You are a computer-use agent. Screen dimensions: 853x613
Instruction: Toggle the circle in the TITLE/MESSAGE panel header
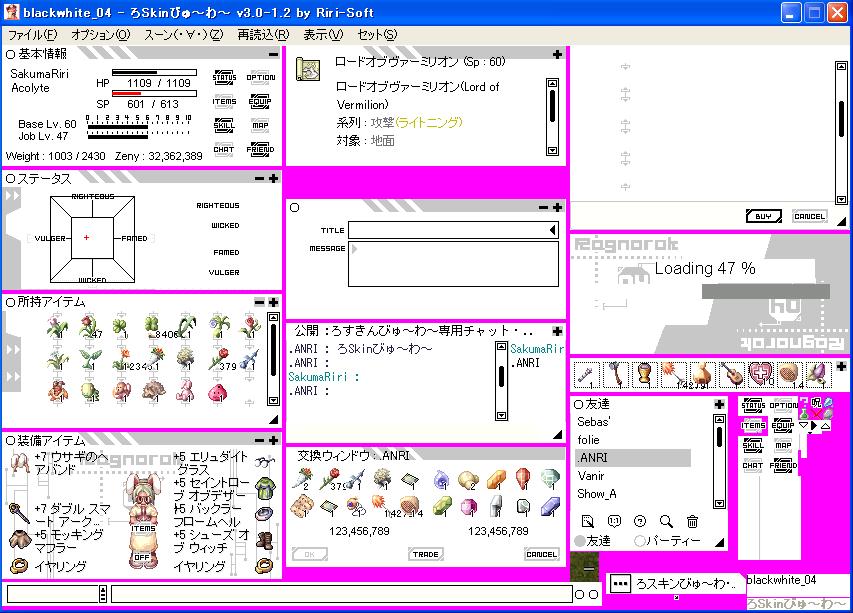coord(294,207)
